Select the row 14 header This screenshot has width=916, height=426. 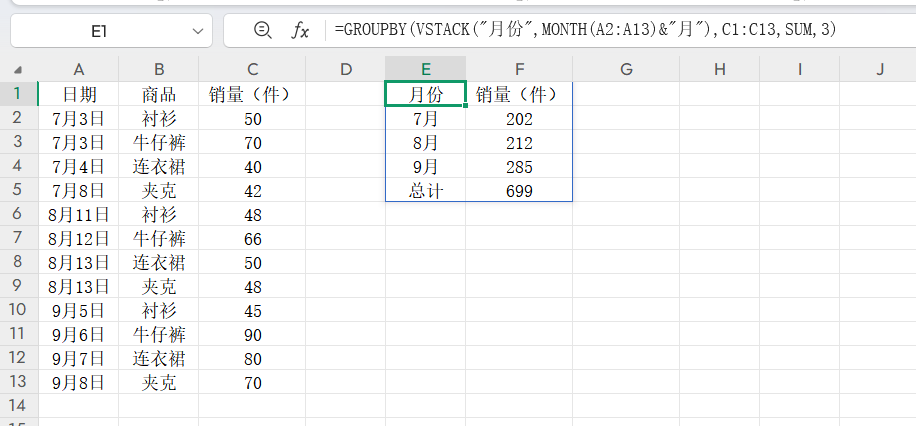pyautogui.click(x=18, y=405)
